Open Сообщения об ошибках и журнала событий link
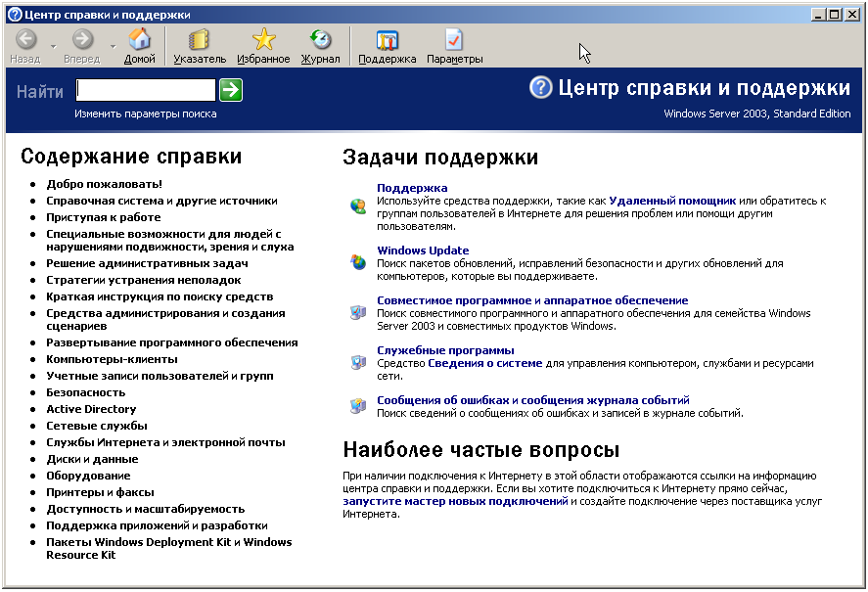The image size is (868, 592). (533, 400)
